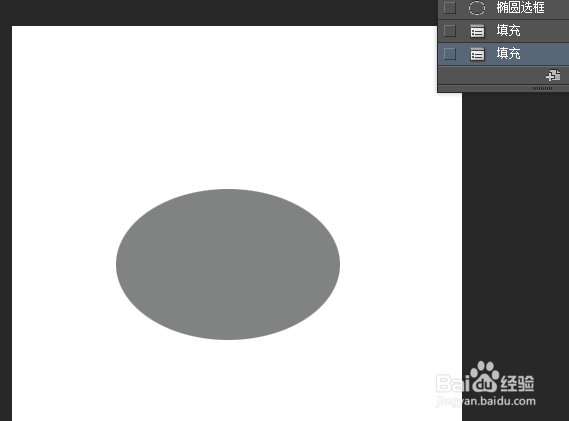Tick source box of the unhighlighted 填充 step
The width and height of the screenshot is (569, 421).
[450, 31]
